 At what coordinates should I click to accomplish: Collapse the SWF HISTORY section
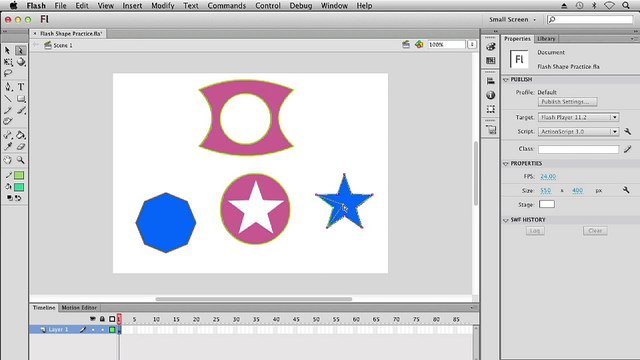click(506, 220)
